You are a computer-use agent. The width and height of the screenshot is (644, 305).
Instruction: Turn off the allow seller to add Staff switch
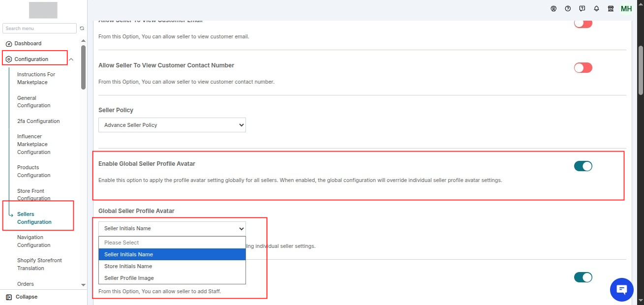[x=583, y=277]
